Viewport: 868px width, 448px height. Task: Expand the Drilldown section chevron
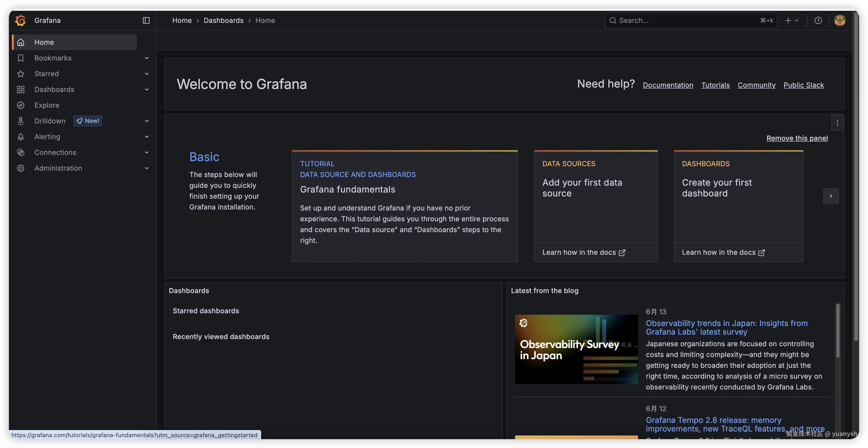point(146,121)
